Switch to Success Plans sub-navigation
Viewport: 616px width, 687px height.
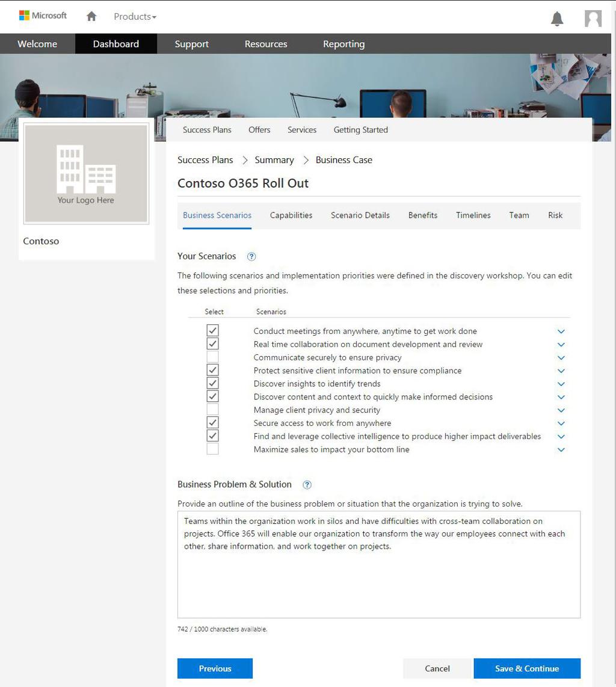click(207, 130)
